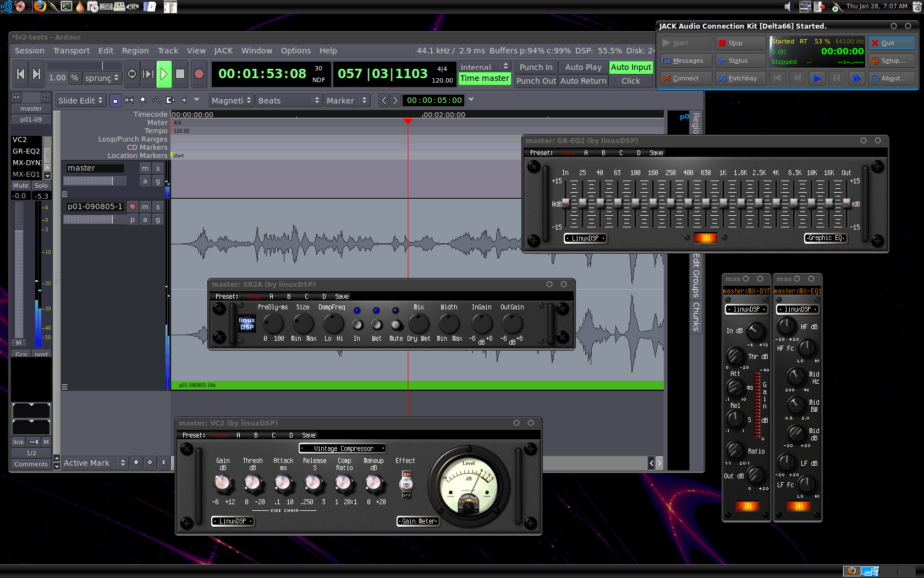This screenshot has height=578, width=924.
Task: Solo the master bus
Action: point(158,168)
